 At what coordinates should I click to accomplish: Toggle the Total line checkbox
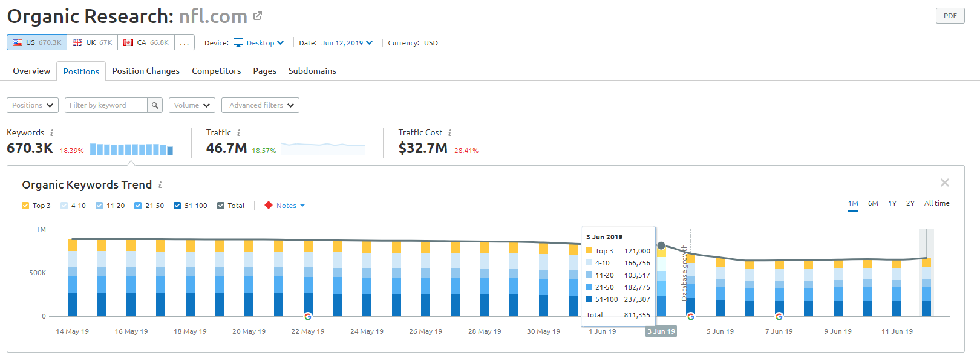221,206
